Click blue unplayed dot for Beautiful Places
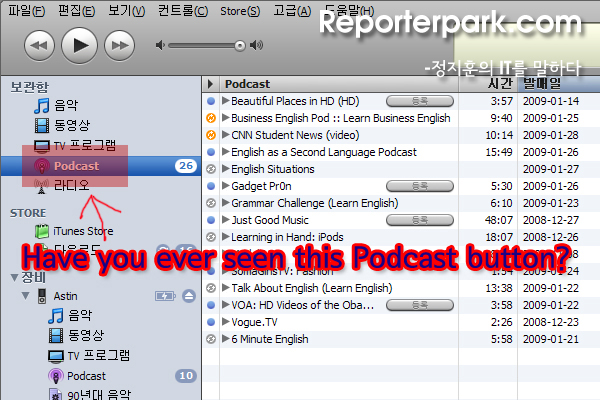The image size is (600, 400). [x=211, y=101]
